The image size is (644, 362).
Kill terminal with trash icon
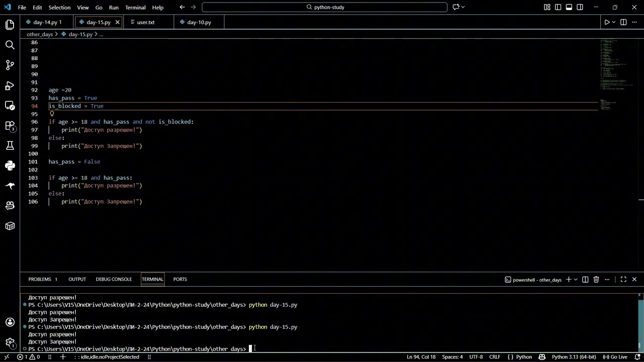596,280
